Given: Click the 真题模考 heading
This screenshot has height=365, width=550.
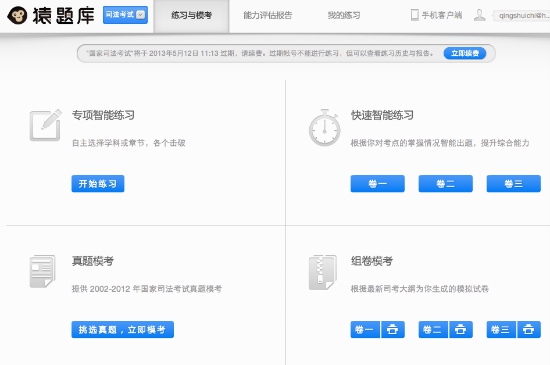Looking at the screenshot, I should click(93, 261).
